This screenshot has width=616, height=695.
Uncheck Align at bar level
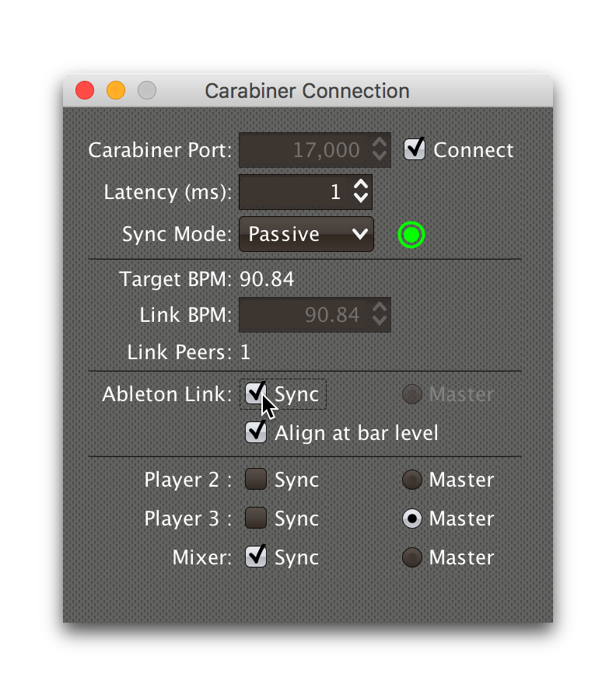click(256, 433)
